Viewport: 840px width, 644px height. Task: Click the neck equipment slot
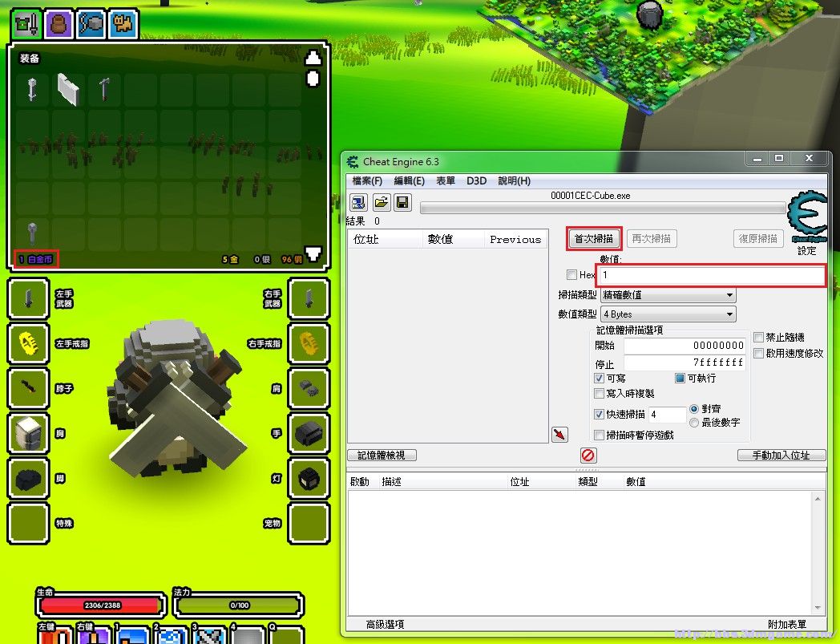coord(28,388)
